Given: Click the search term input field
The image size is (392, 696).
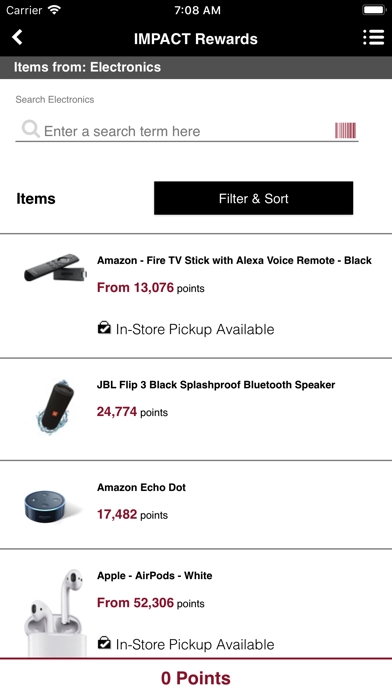Looking at the screenshot, I should pos(187,131).
